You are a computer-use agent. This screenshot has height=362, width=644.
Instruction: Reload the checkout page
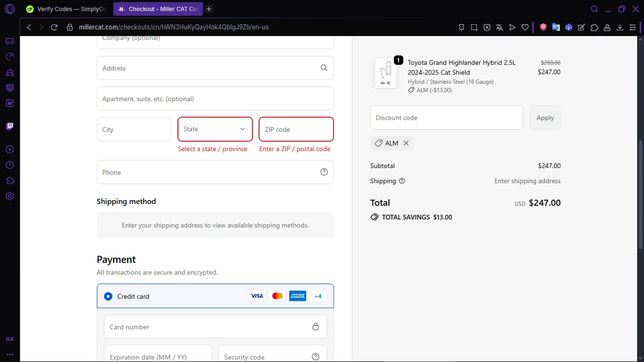pos(54,27)
